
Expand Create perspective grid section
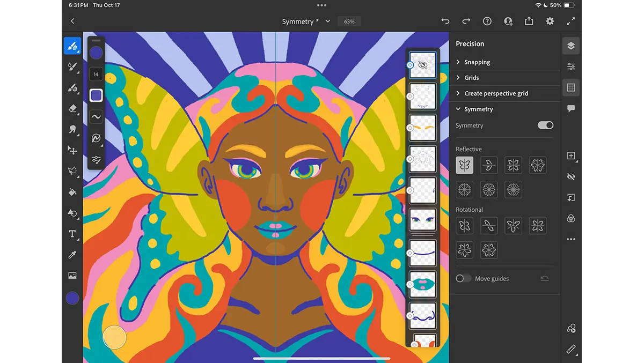point(495,93)
